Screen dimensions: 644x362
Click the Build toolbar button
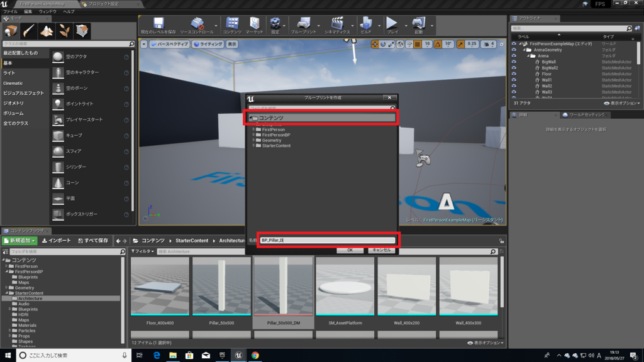click(366, 25)
